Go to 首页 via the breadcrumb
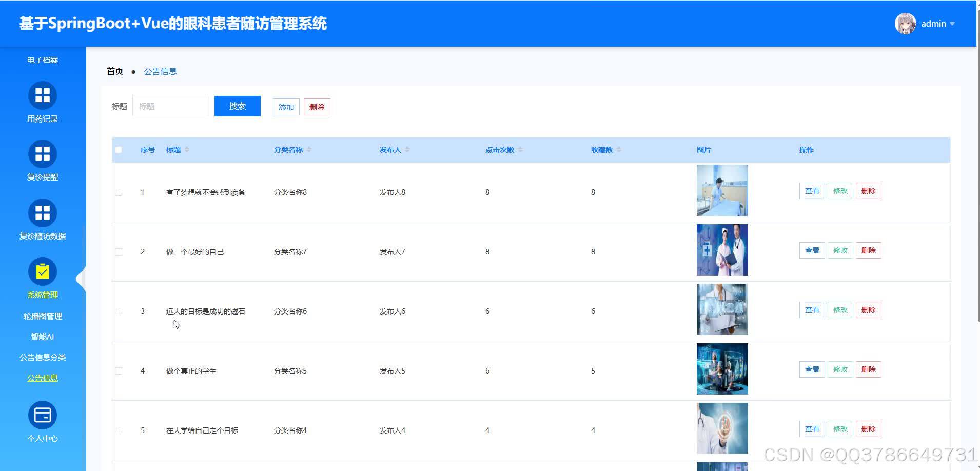The image size is (980, 471). tap(114, 71)
